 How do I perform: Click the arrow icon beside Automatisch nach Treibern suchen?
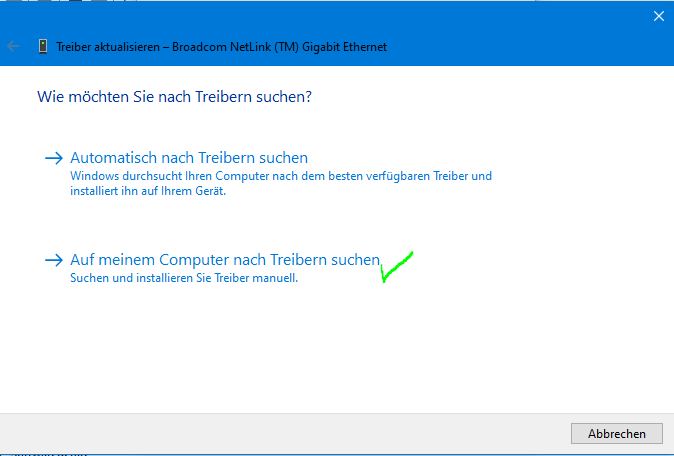(x=54, y=158)
